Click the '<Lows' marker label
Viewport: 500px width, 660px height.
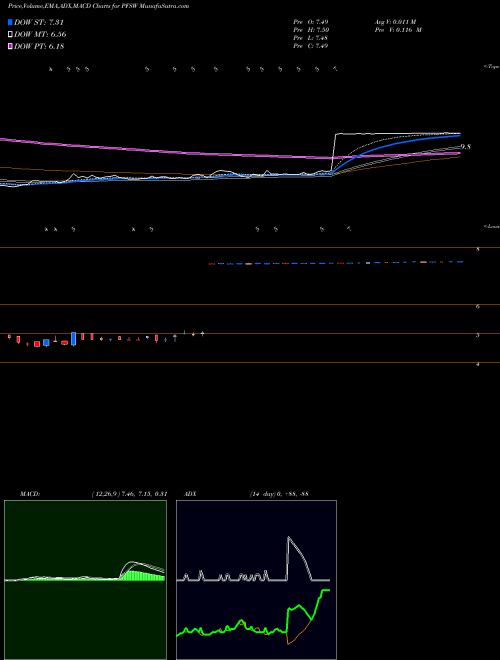492,226
